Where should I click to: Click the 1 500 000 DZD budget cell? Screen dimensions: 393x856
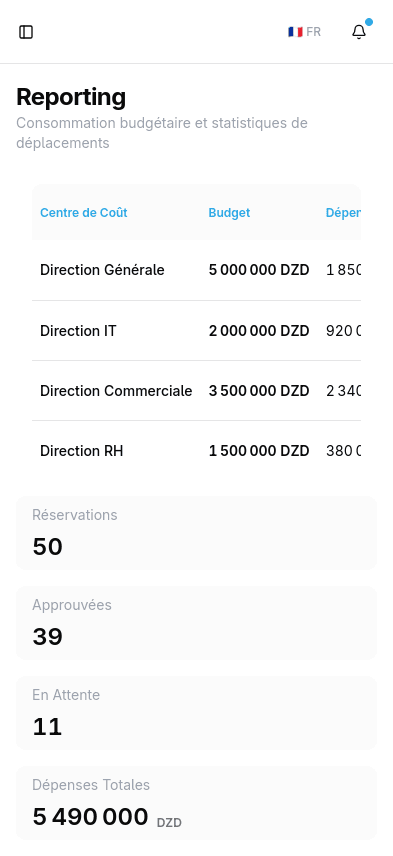(x=259, y=451)
